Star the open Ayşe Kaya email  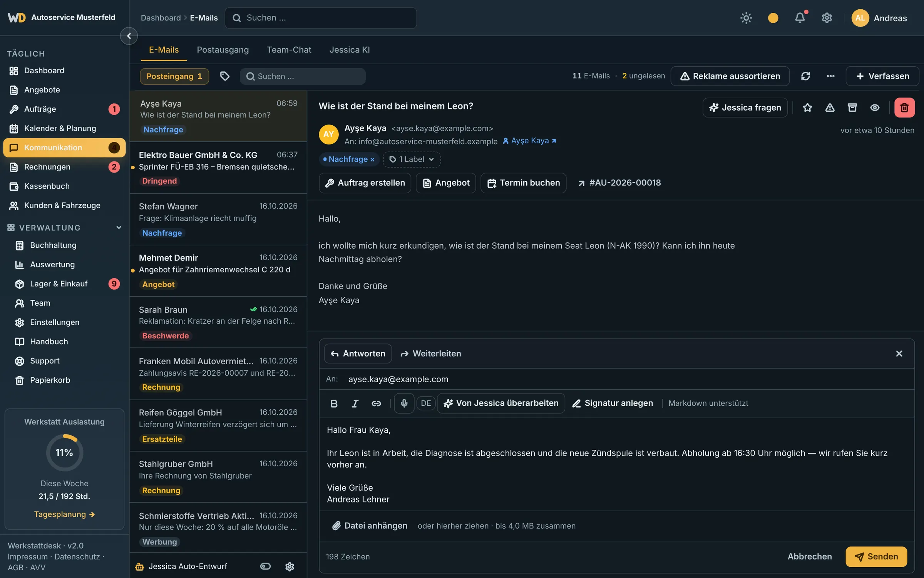click(807, 108)
